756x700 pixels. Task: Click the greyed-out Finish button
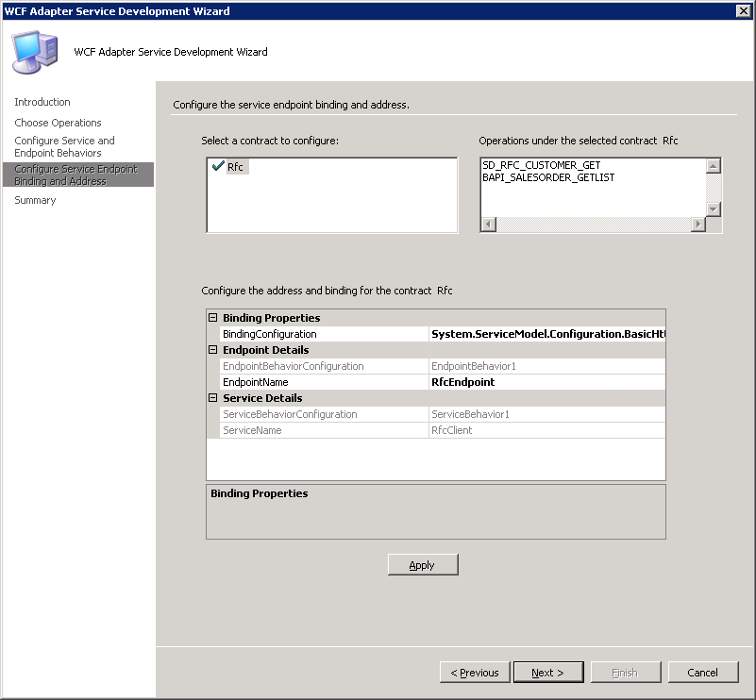click(x=626, y=672)
